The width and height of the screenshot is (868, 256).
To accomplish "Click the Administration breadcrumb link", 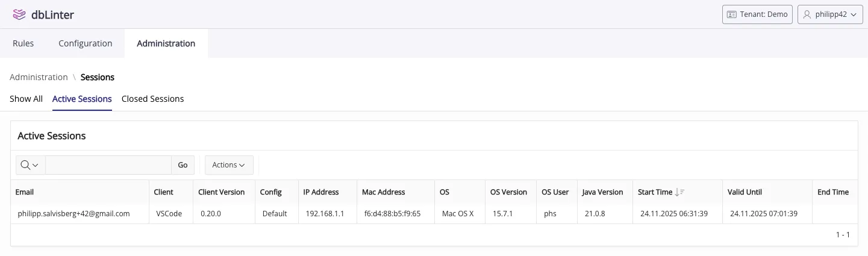I will pos(39,77).
